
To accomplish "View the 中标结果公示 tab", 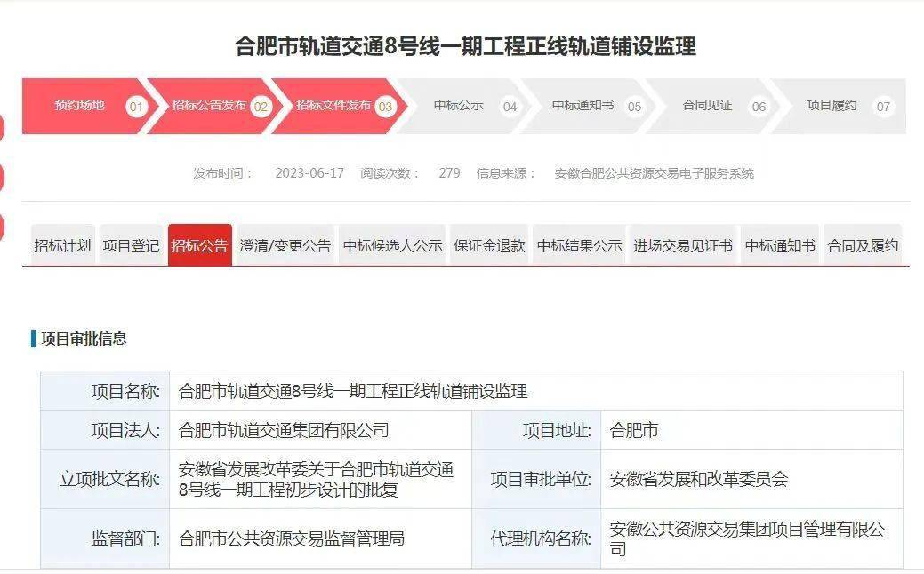I will pos(579,245).
